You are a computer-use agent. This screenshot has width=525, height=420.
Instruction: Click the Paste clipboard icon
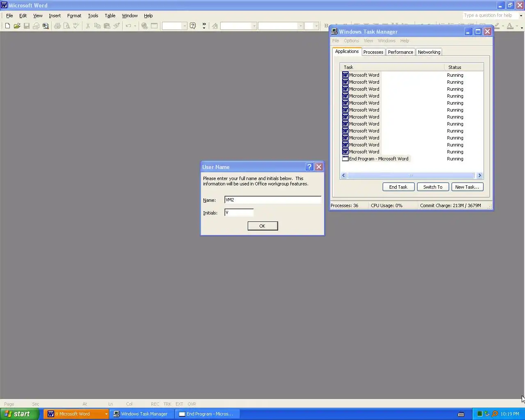[x=107, y=26]
